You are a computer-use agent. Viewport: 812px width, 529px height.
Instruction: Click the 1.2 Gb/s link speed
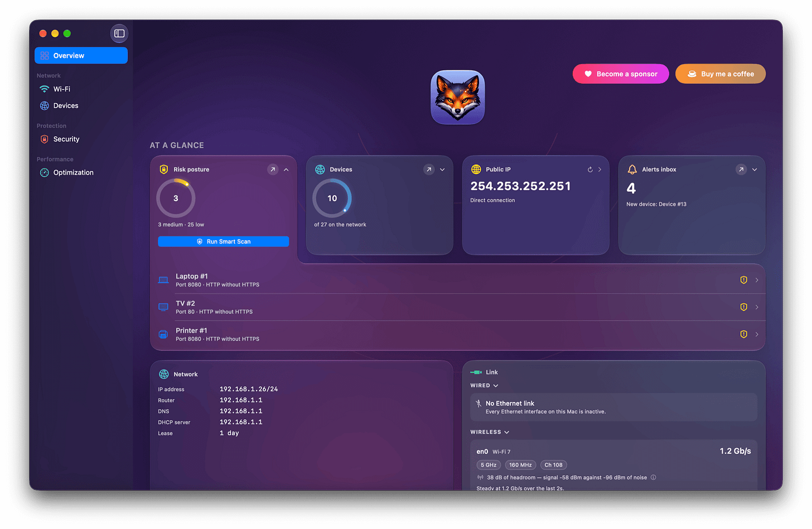coord(735,451)
